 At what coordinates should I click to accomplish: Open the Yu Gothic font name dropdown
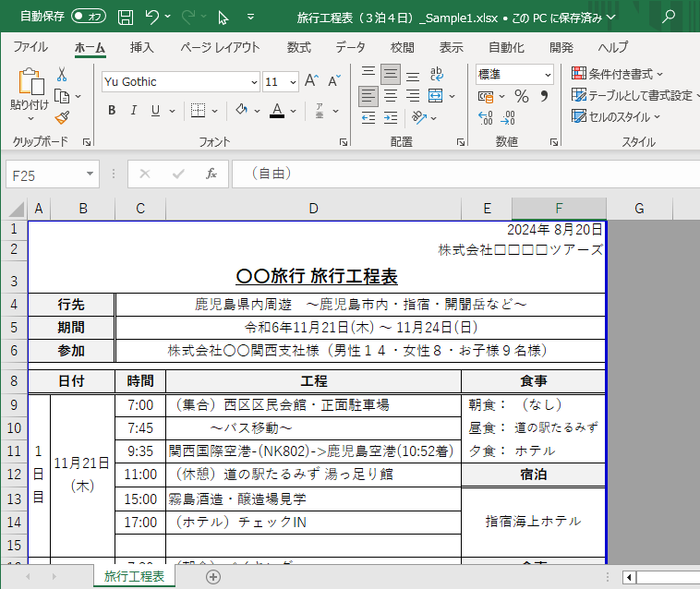253,81
